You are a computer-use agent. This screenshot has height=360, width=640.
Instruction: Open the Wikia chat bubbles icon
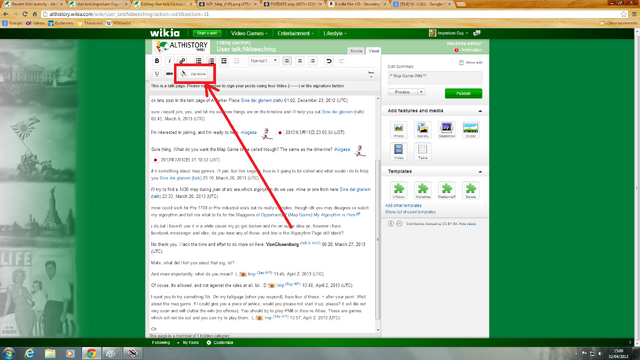[477, 33]
